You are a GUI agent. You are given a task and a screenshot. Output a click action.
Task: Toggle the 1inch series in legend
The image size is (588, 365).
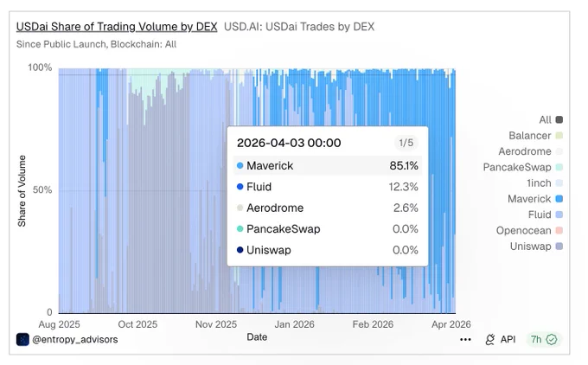[x=545, y=183]
